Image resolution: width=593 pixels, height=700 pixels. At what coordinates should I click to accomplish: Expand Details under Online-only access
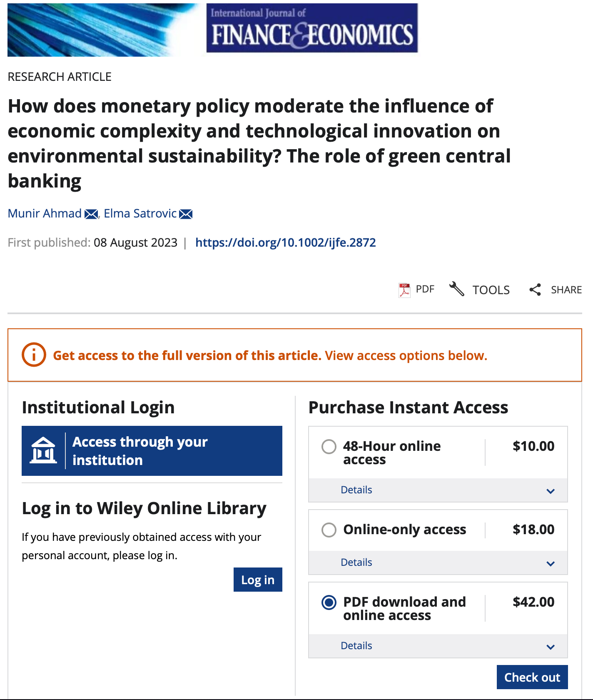point(437,562)
